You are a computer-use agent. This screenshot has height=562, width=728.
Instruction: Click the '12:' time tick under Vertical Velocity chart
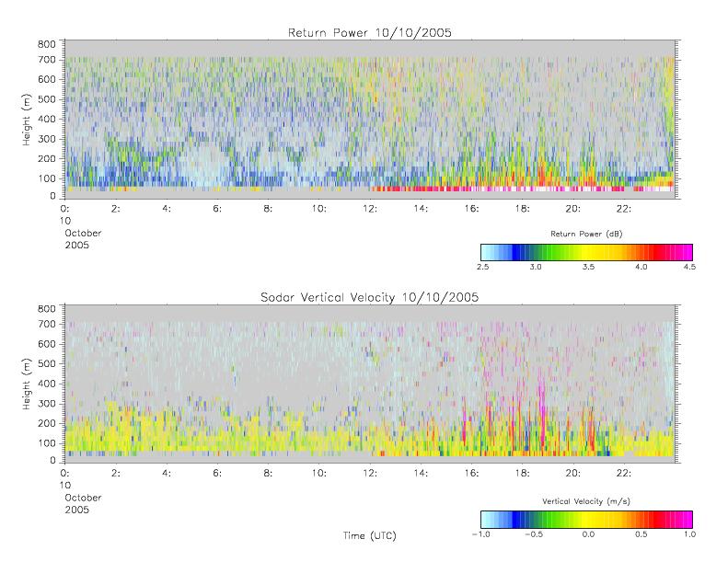[370, 474]
